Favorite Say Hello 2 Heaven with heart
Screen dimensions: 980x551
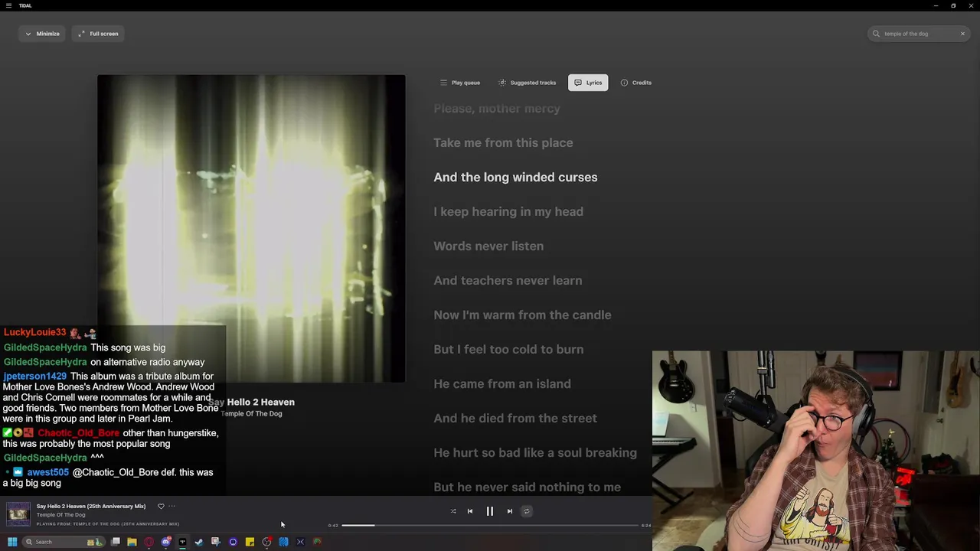161,506
